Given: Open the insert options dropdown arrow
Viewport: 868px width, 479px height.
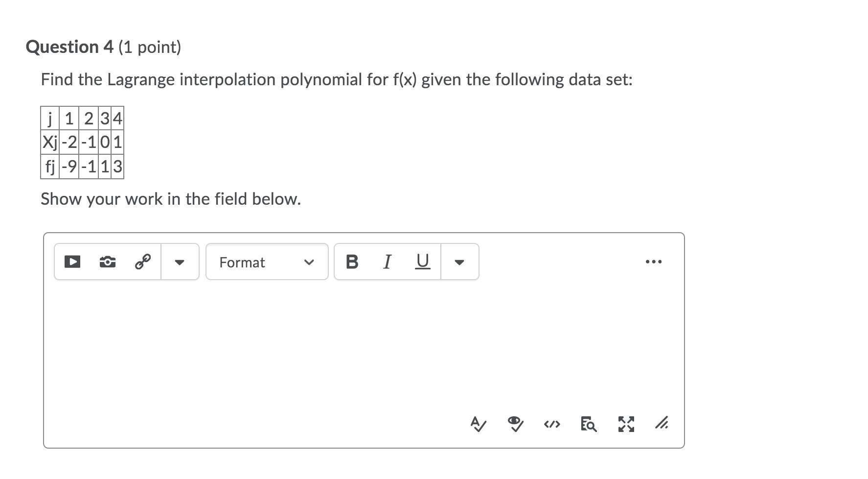Looking at the screenshot, I should 180,262.
